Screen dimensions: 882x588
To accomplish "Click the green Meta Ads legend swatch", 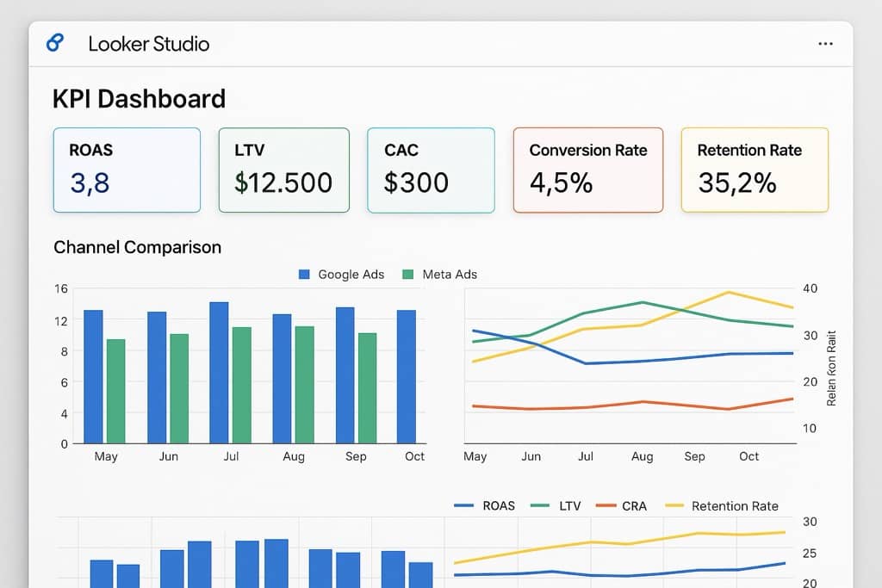I will pos(404,275).
